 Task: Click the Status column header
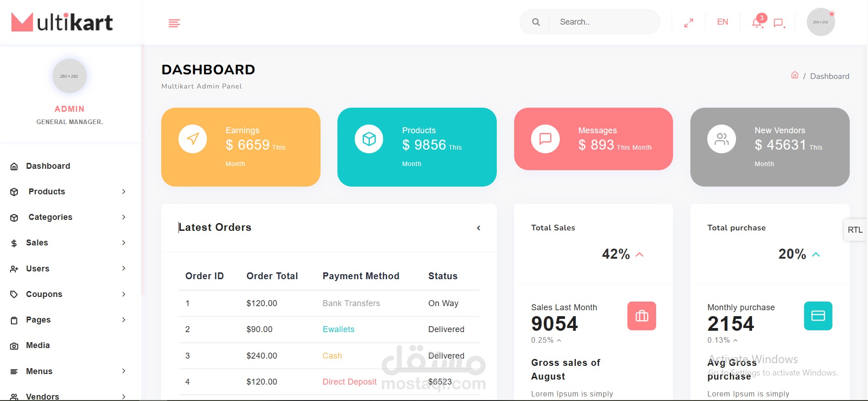[443, 276]
